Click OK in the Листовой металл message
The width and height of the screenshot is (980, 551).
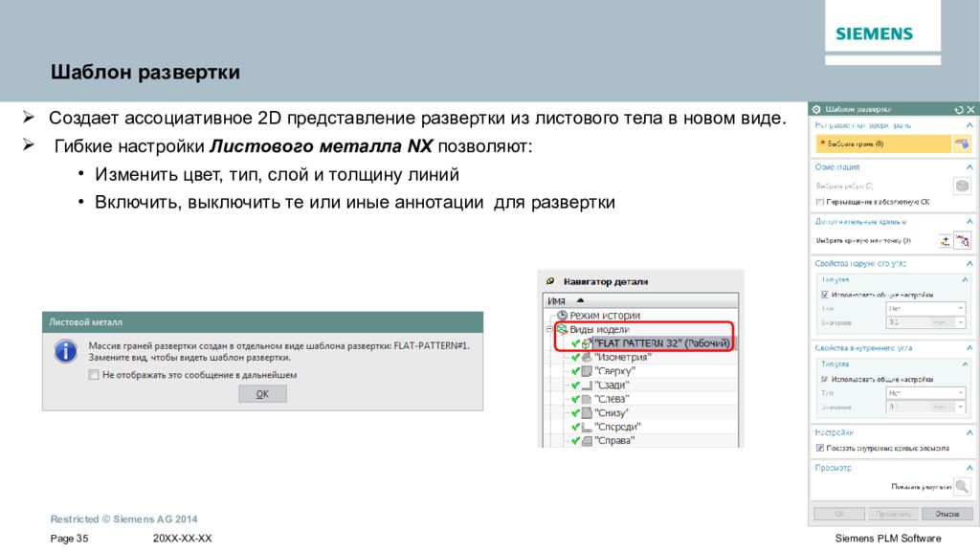pyautogui.click(x=262, y=393)
